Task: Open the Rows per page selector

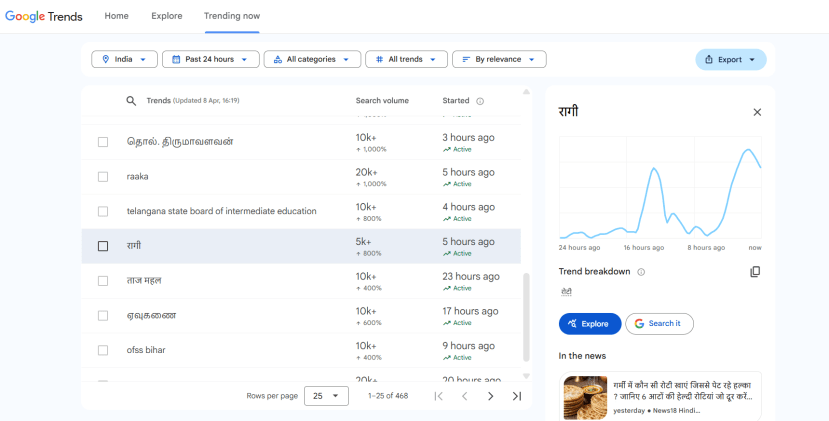Action: pyautogui.click(x=325, y=396)
